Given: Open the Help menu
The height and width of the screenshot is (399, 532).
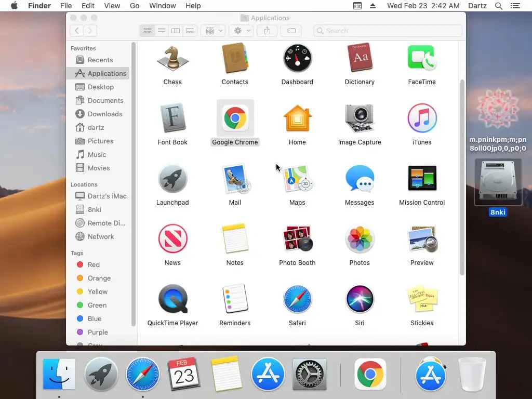Looking at the screenshot, I should [x=193, y=6].
